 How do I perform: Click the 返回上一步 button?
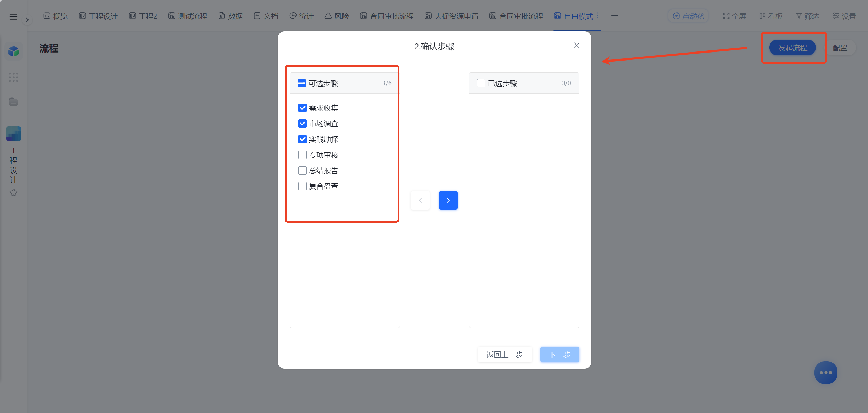(x=505, y=355)
